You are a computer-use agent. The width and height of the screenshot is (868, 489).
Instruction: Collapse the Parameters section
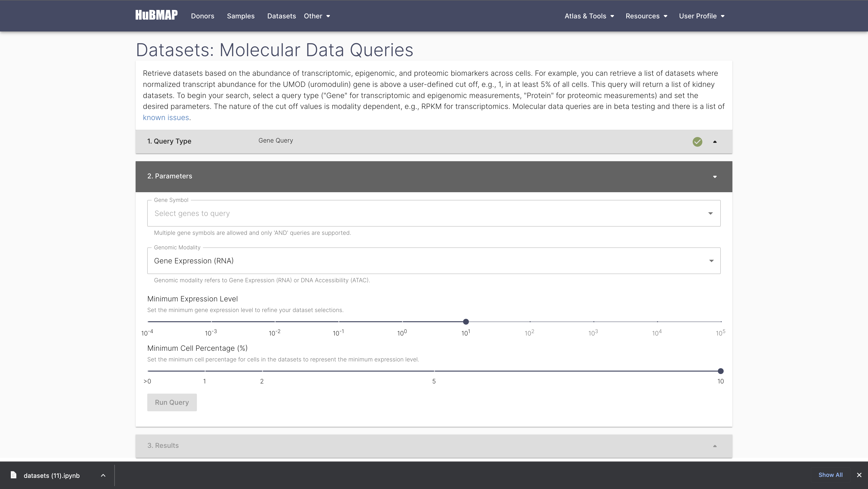715,176
